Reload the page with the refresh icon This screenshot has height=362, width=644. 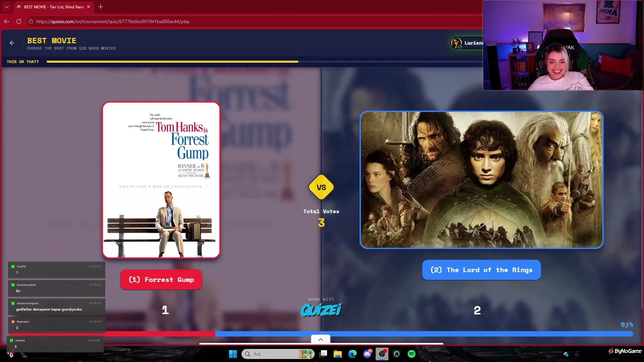pyautogui.click(x=19, y=22)
